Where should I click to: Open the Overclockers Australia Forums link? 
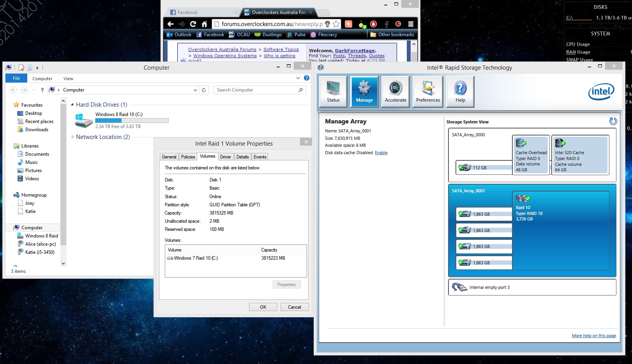click(222, 49)
